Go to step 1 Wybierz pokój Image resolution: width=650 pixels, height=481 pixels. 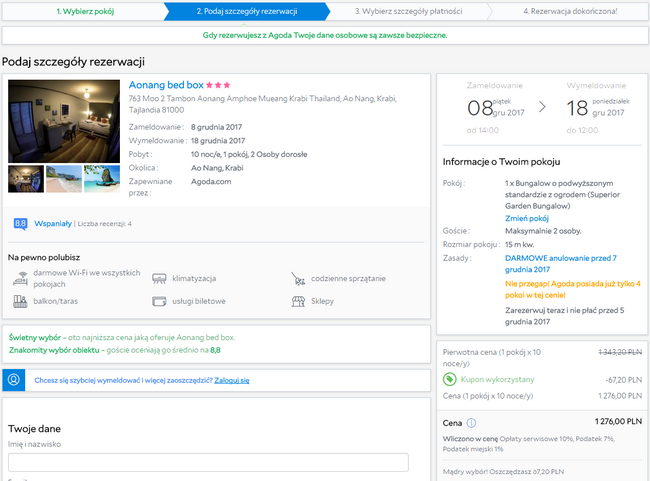(85, 11)
